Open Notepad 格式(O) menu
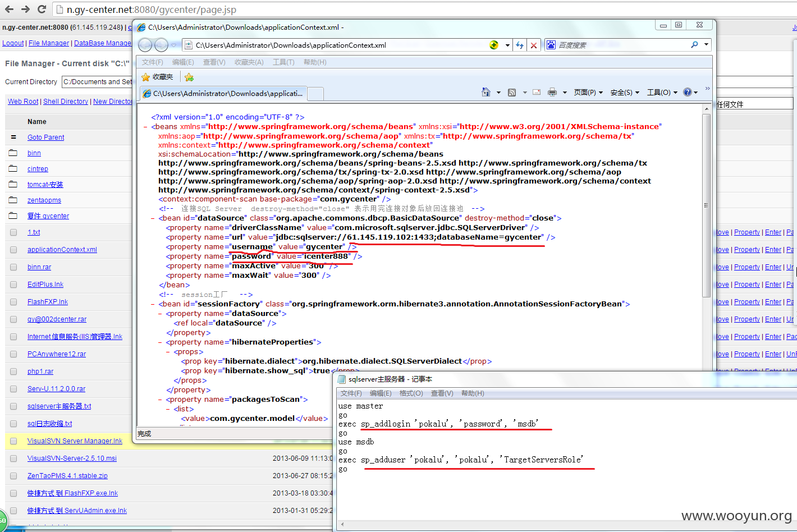 (411, 393)
